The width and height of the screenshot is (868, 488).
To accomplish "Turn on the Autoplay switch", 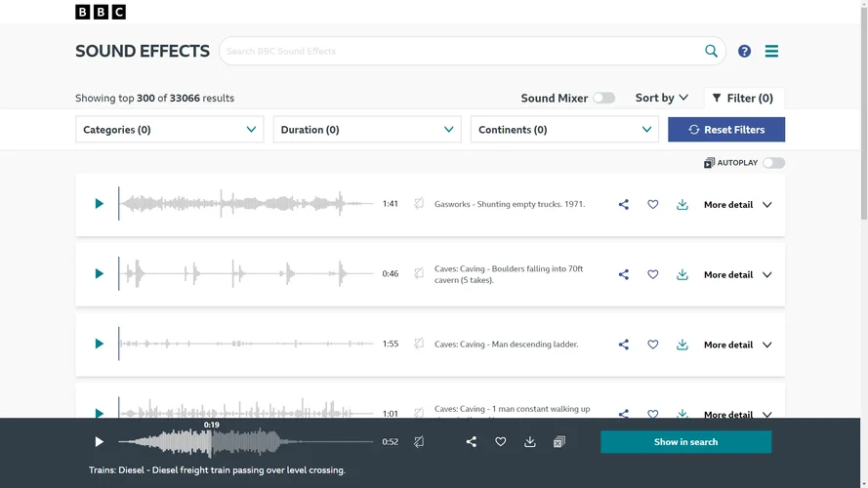I will point(773,163).
